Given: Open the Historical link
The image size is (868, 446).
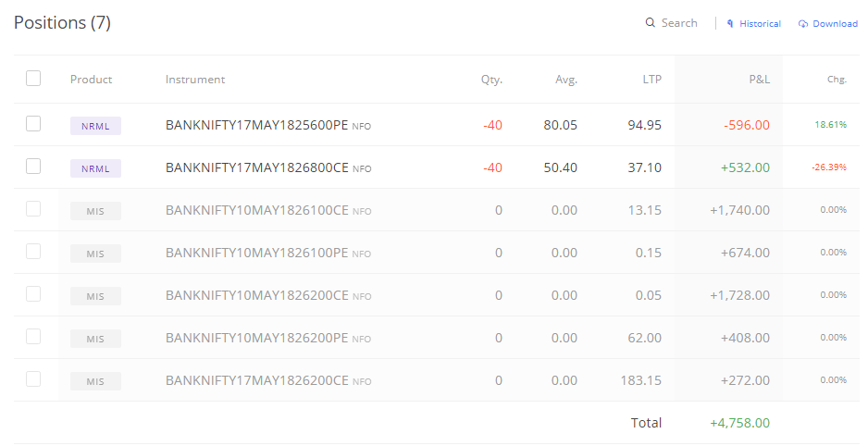Looking at the screenshot, I should (760, 24).
